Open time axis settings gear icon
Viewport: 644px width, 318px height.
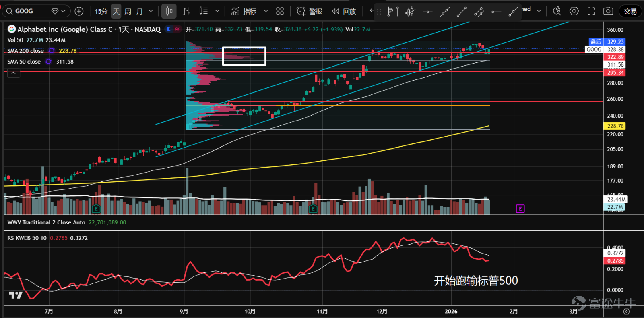626,312
